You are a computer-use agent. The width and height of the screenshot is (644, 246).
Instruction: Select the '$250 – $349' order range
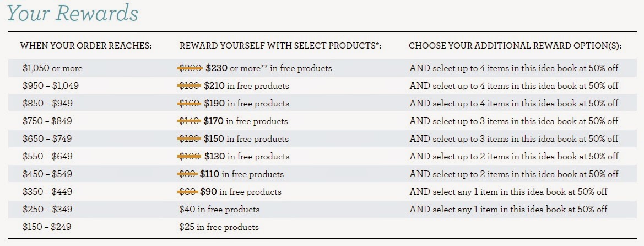point(47,210)
